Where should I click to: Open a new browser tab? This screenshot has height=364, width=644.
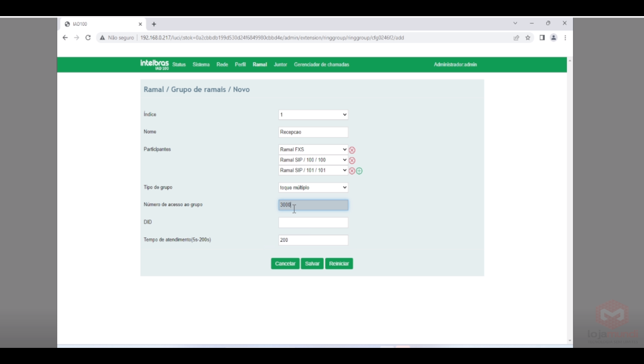pos(154,24)
